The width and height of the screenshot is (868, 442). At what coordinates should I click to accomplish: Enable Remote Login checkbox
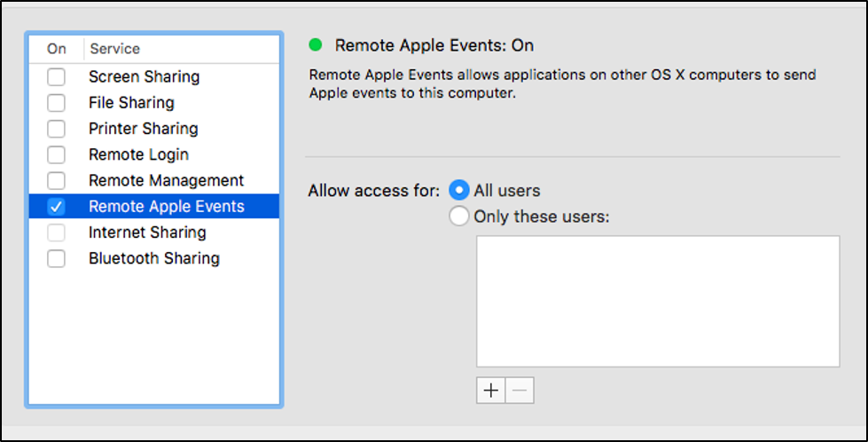tap(56, 154)
